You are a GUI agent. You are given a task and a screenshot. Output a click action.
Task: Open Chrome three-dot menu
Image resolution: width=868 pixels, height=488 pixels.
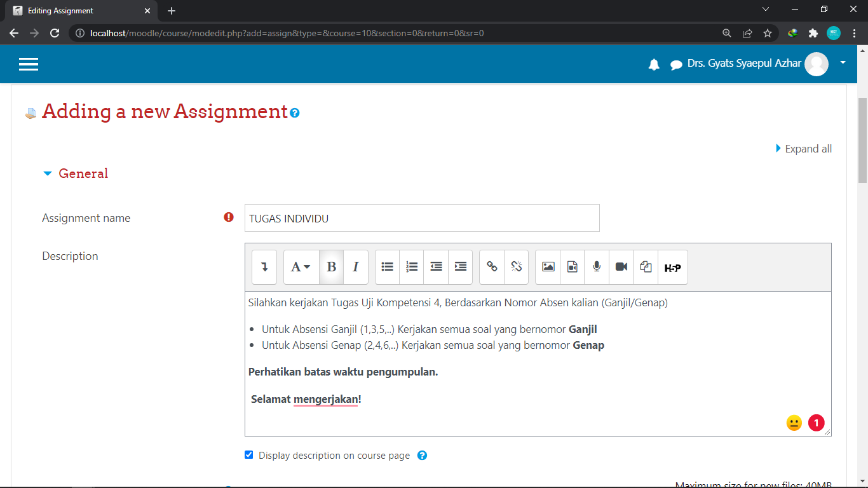854,33
